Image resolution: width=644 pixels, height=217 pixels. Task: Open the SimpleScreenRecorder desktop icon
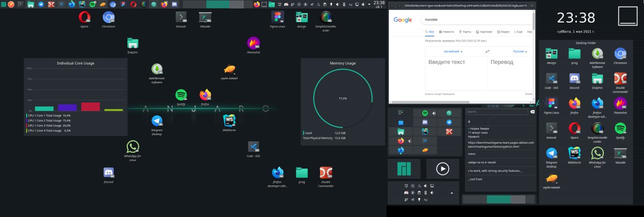click(x=326, y=20)
